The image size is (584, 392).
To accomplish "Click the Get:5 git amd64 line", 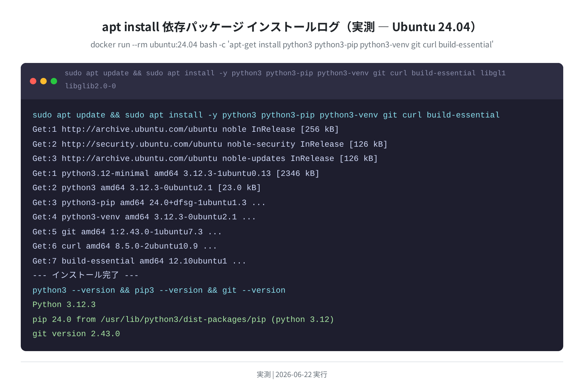I will (x=127, y=232).
